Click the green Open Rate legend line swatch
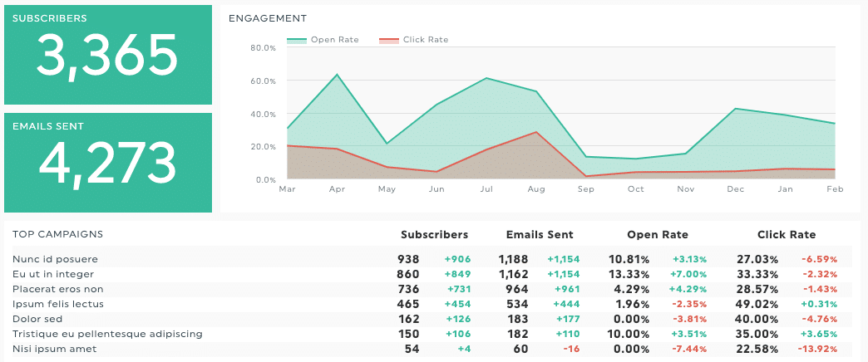The height and width of the screenshot is (362, 868). (298, 40)
